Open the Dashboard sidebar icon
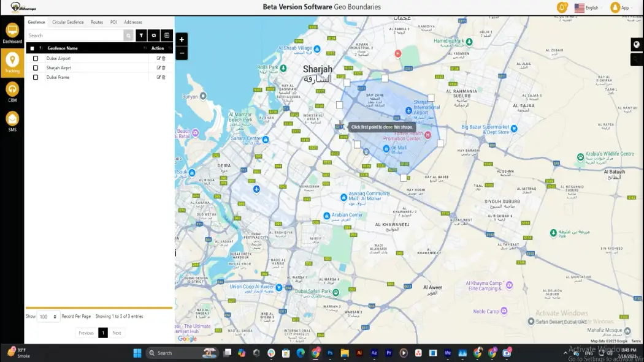Image resolution: width=644 pixels, height=362 pixels. 12,33
